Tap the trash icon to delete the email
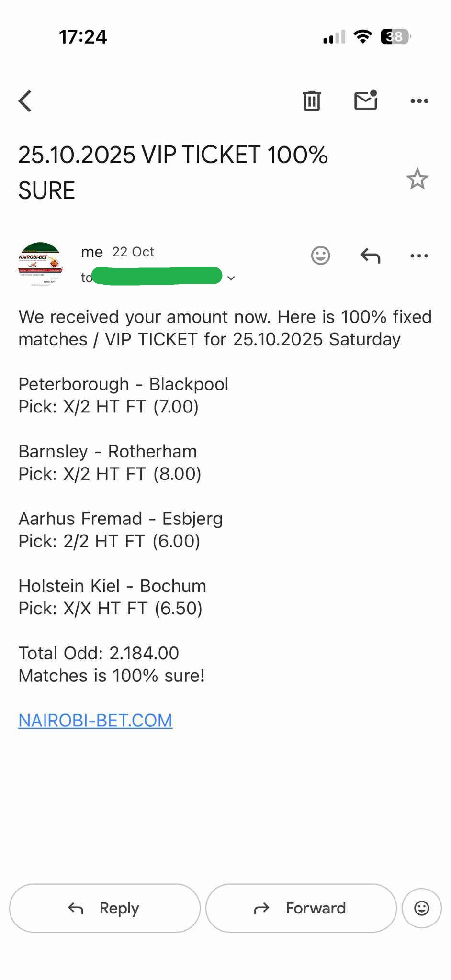The height and width of the screenshot is (980, 451). pos(312,100)
